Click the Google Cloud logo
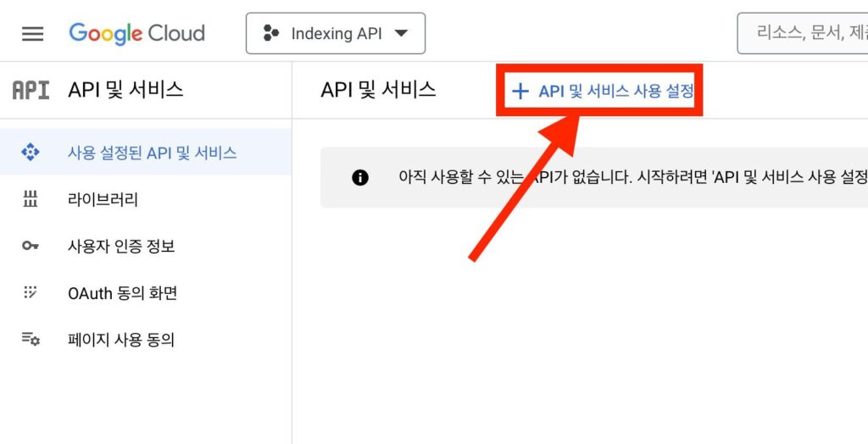Viewport: 868px width, 444px height. (136, 34)
